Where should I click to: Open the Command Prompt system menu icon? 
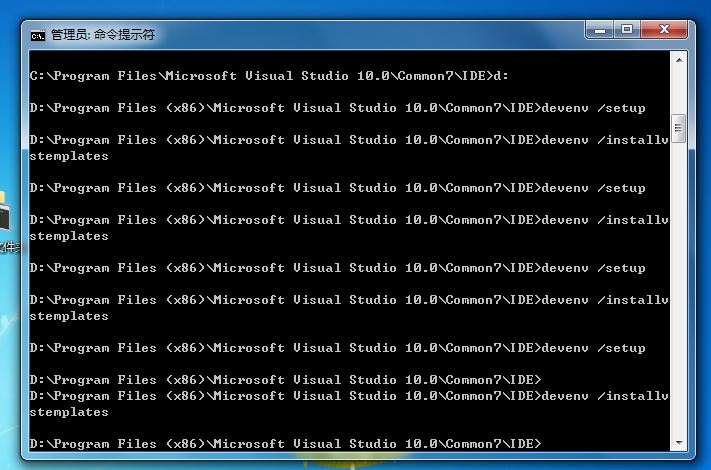[x=38, y=35]
